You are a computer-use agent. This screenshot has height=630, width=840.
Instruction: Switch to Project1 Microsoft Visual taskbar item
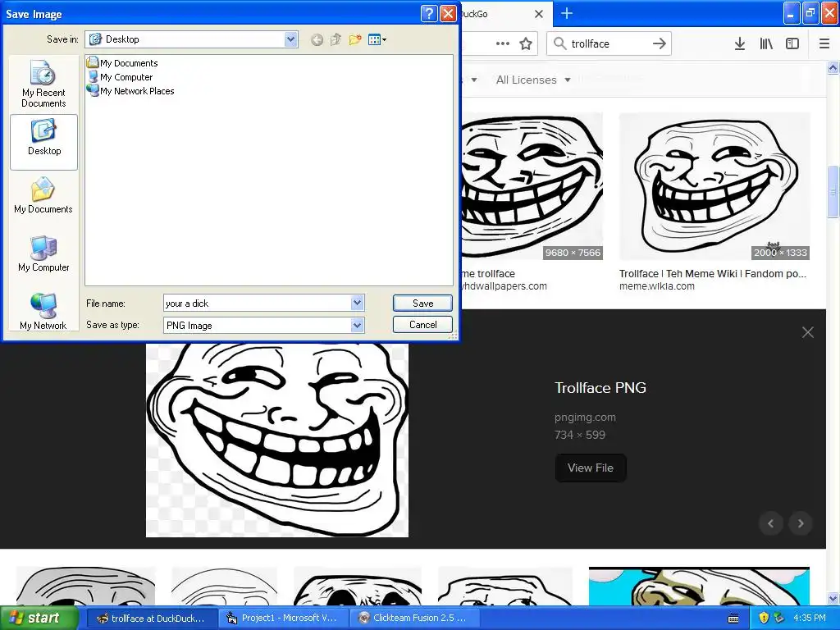click(284, 619)
